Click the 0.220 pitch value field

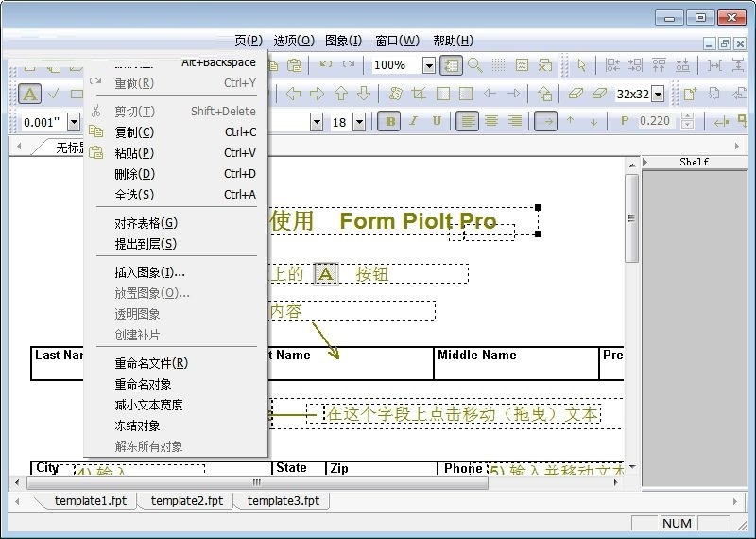point(655,121)
